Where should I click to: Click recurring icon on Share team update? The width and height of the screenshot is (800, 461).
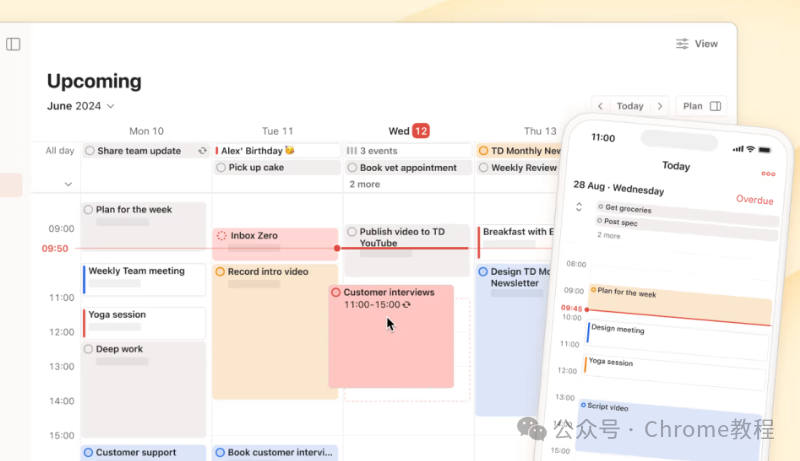(203, 151)
